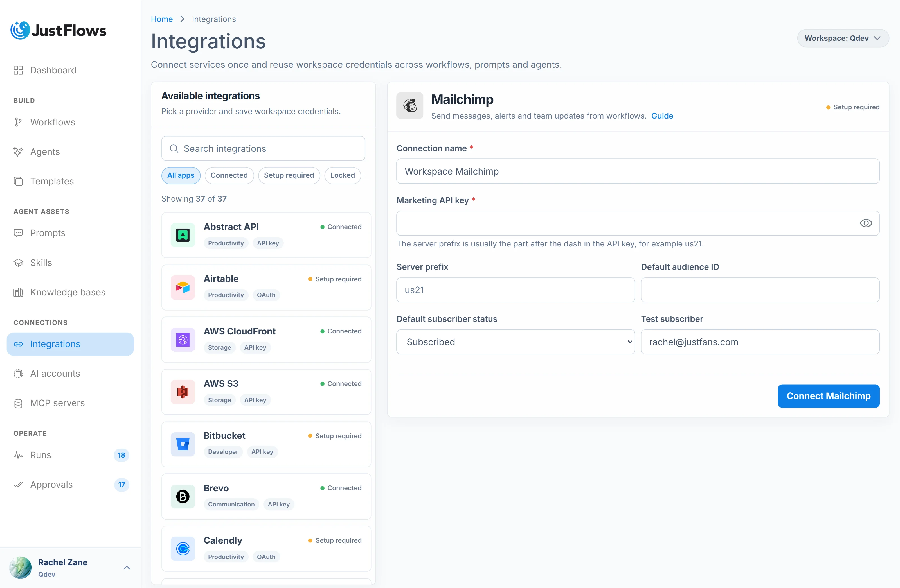Viewport: 900px width, 588px height.
Task: Click the Abstract API logo icon
Action: pos(183,235)
